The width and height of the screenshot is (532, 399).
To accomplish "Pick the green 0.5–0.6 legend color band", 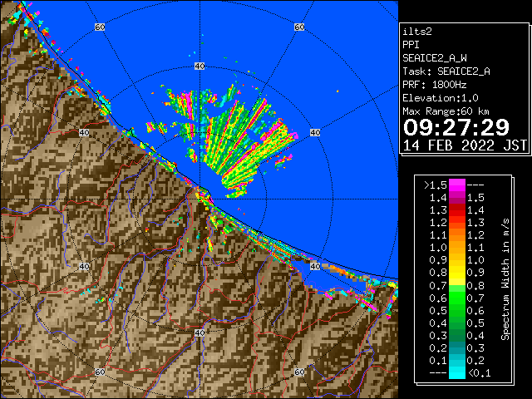I will click(x=456, y=310).
